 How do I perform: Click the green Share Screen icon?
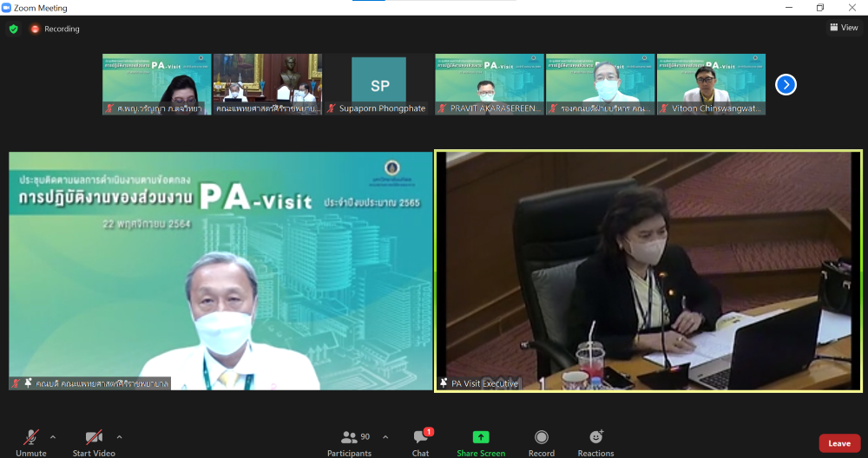pos(481,437)
